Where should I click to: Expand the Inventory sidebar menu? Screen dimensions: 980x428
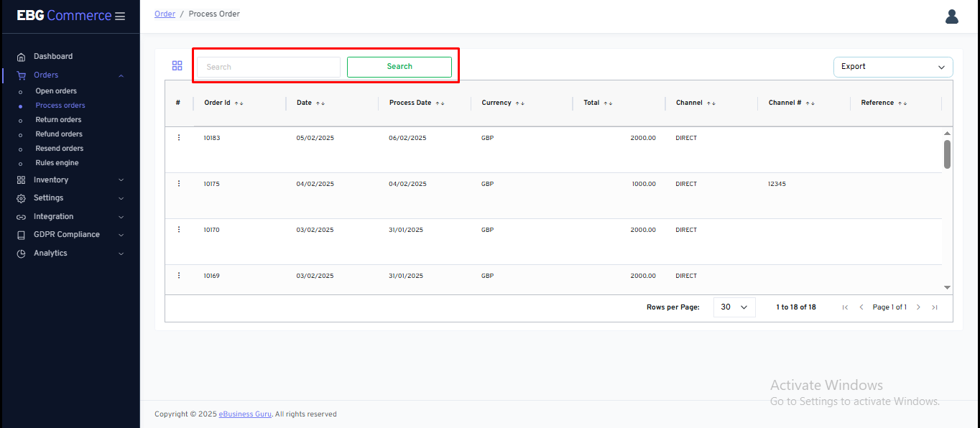tap(70, 180)
